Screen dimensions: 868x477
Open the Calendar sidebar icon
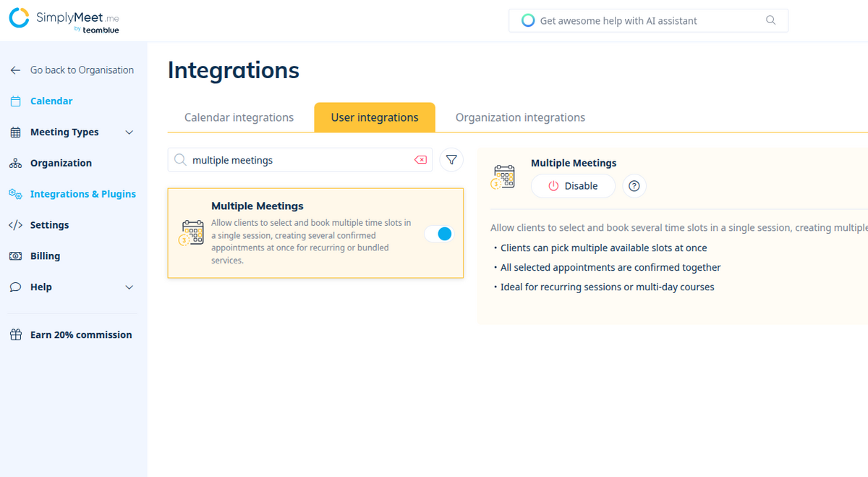pos(15,101)
